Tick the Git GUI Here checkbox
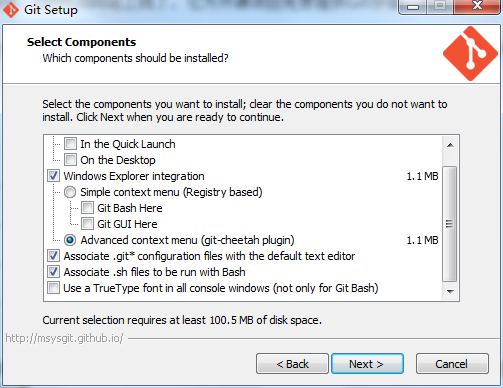Image resolution: width=503 pixels, height=388 pixels. tap(87, 224)
